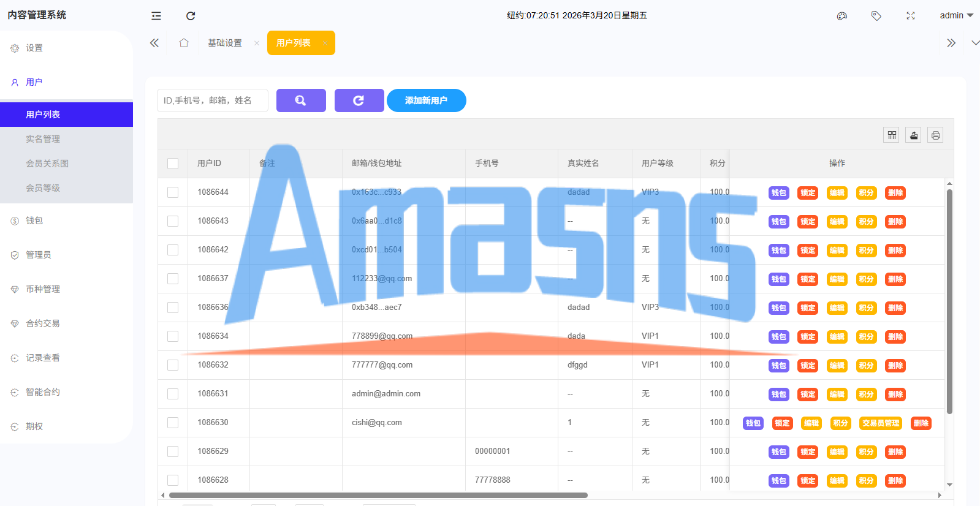
Task: Export the table with the export icon
Action: tap(914, 135)
